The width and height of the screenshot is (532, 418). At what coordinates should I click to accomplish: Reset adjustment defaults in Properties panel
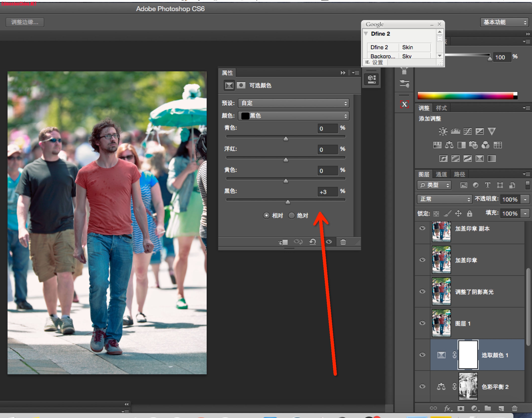click(x=313, y=242)
